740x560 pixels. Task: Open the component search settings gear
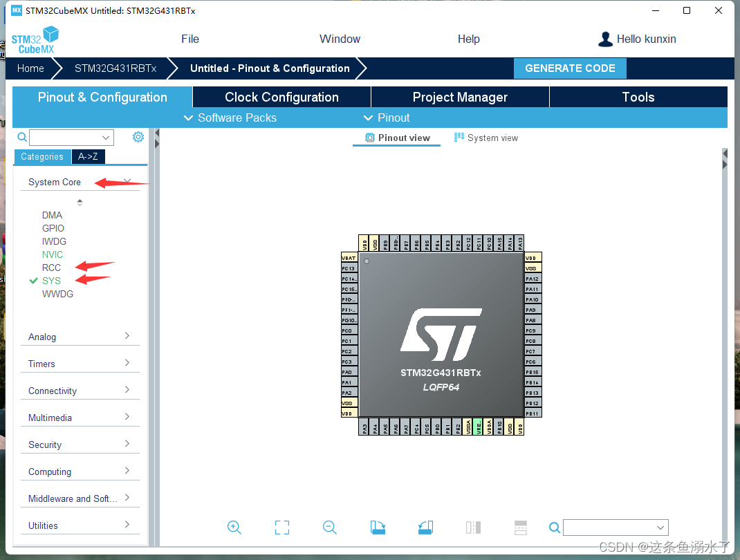click(138, 137)
